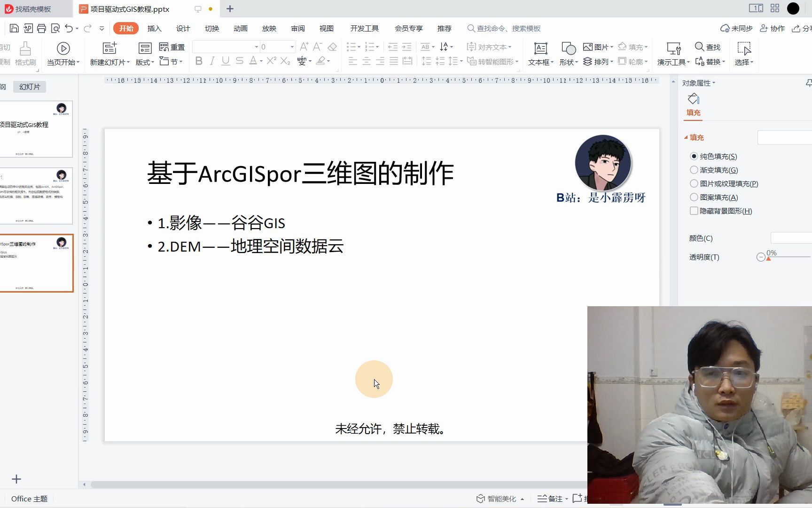
Task: Open the 颜色 color picker box
Action: coord(791,238)
